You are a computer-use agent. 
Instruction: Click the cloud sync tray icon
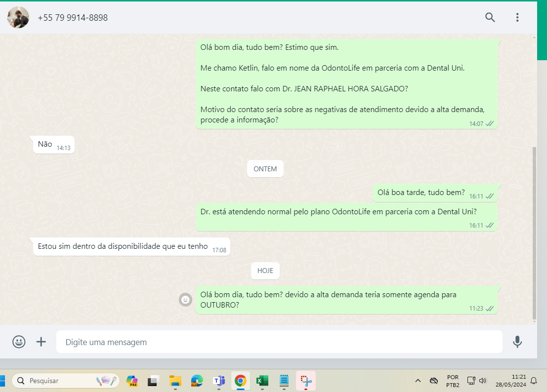(434, 381)
